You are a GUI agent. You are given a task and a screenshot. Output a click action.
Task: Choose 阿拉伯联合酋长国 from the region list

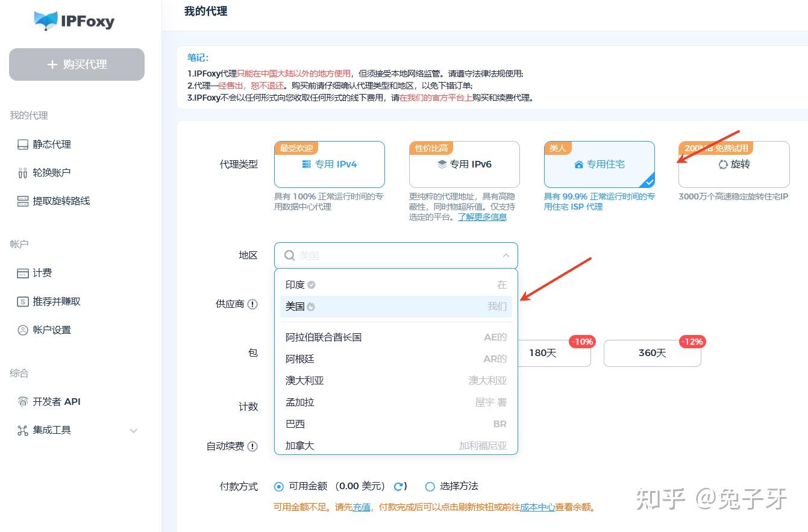pos(396,337)
